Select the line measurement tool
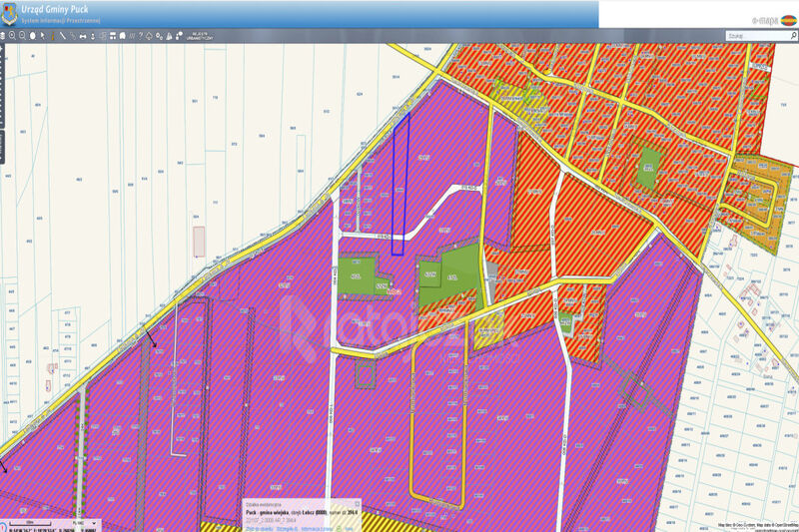This screenshot has height=532, width=799. tap(63, 36)
